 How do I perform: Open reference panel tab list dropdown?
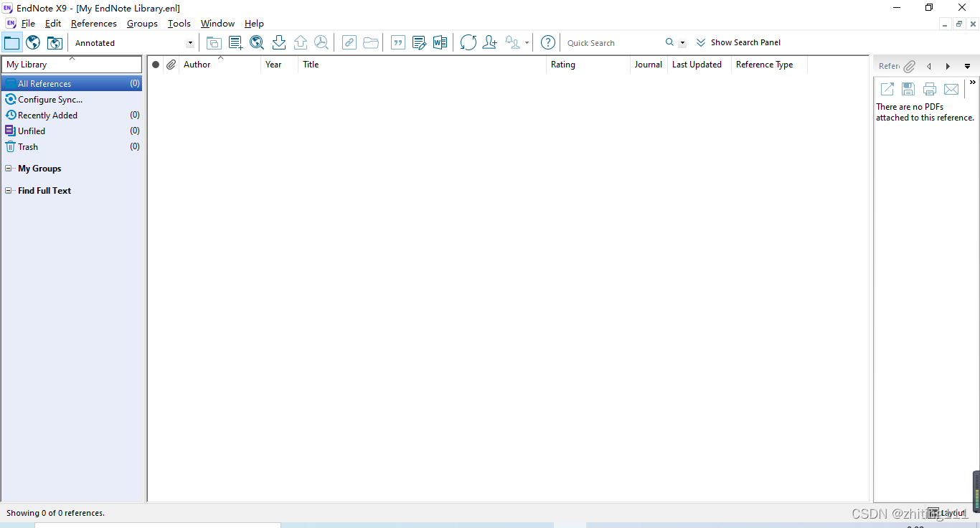(967, 66)
